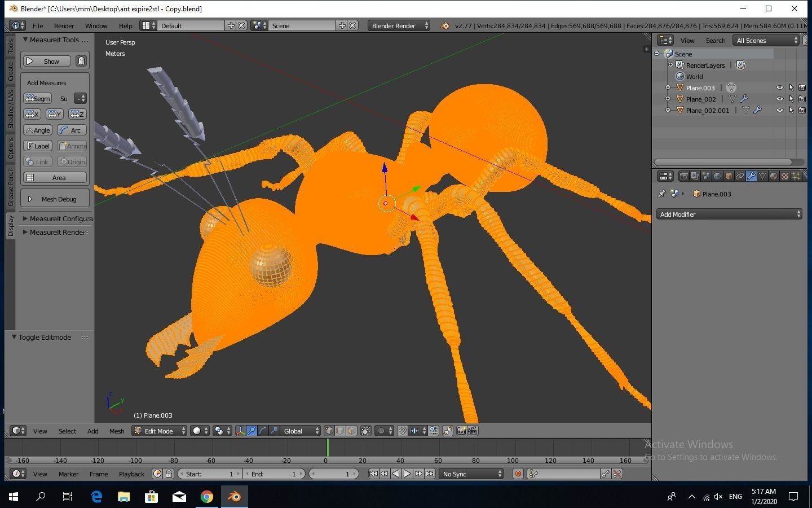Open the Add Modifier dropdown
Image resolution: width=812 pixels, height=508 pixels.
coord(729,214)
